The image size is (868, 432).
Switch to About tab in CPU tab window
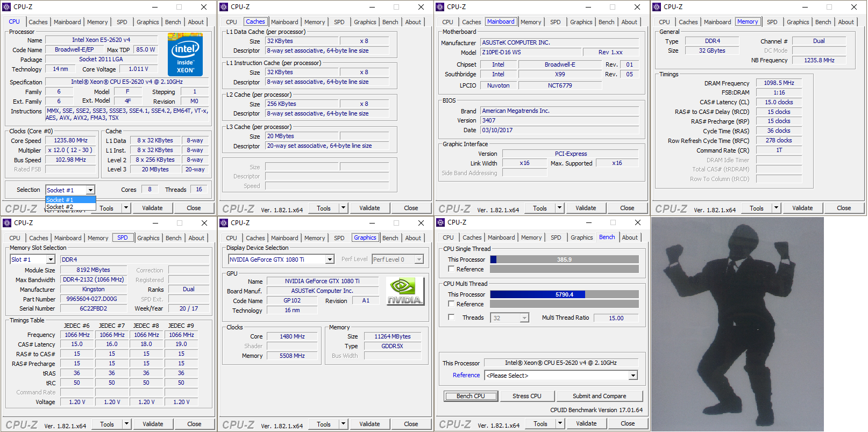coord(196,22)
